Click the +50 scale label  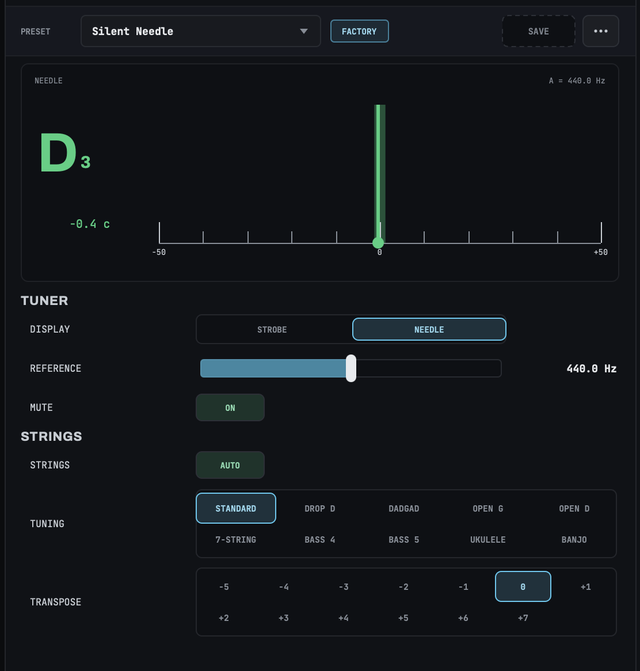[x=601, y=252]
